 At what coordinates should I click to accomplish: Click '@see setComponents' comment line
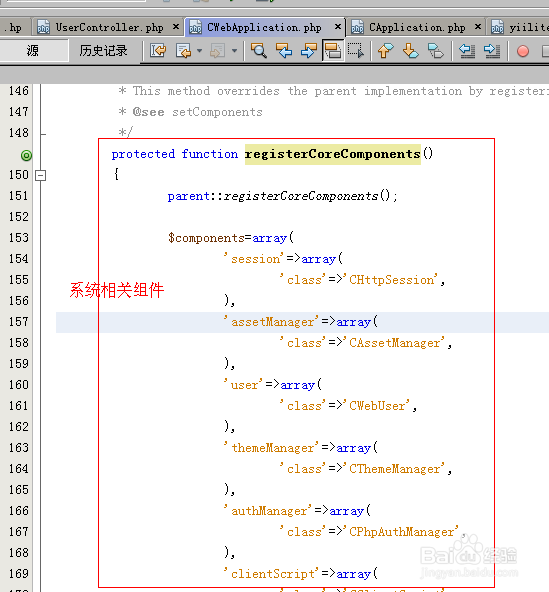(197, 112)
